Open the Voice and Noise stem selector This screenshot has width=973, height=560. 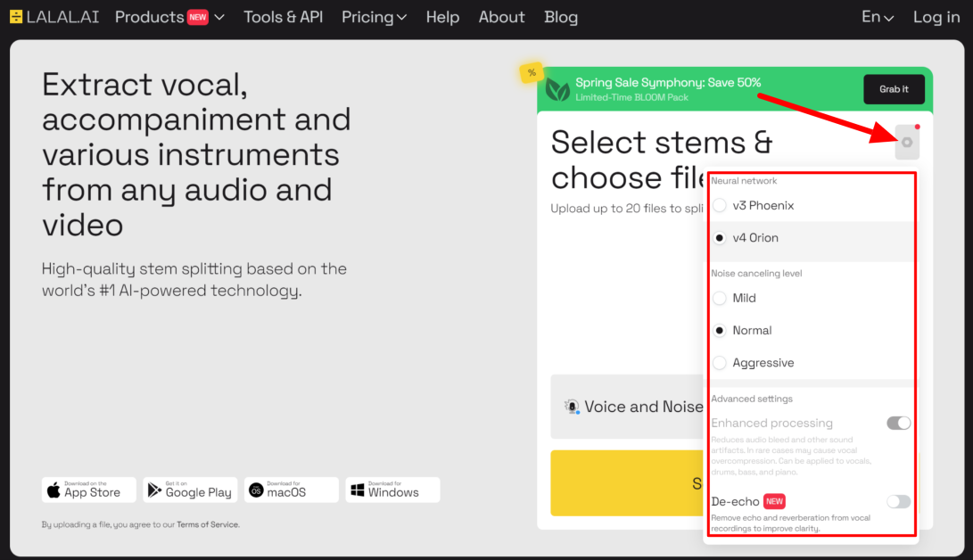pos(627,407)
